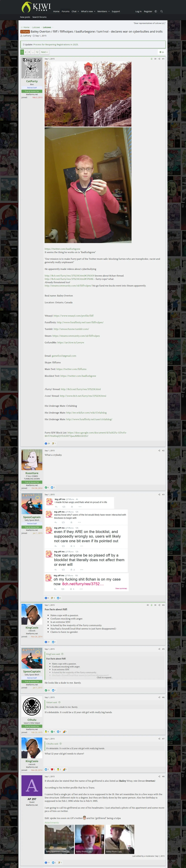Open the SpessCaptain avatar on post #5

click(x=32, y=658)
